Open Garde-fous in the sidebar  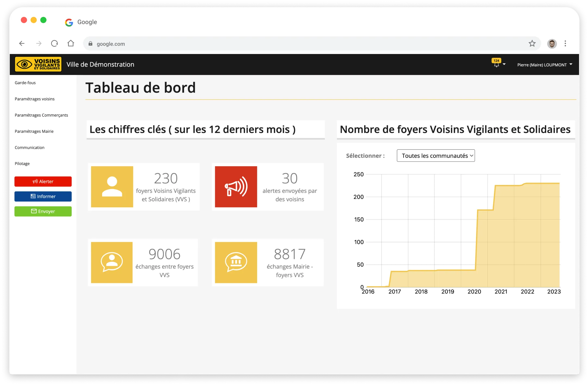click(25, 83)
